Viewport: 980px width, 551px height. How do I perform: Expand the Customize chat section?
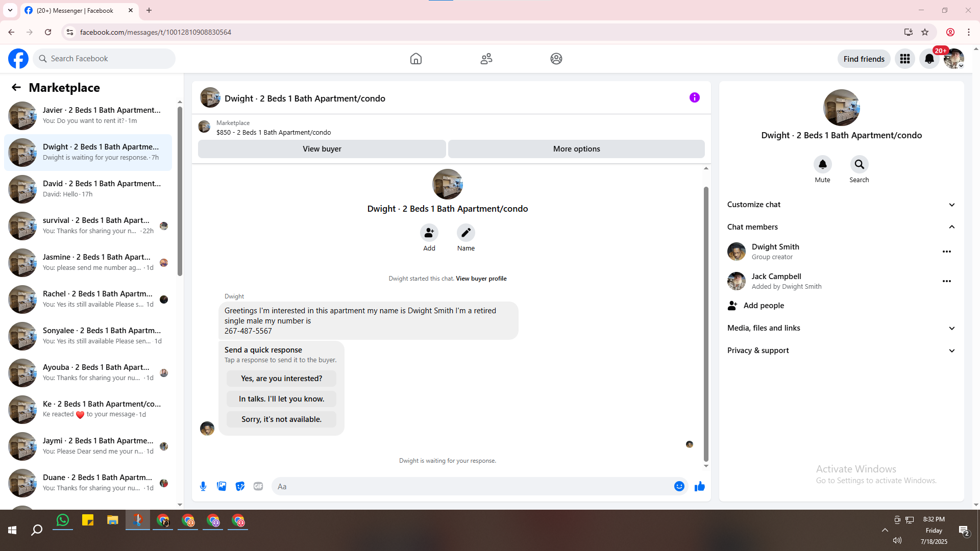951,205
